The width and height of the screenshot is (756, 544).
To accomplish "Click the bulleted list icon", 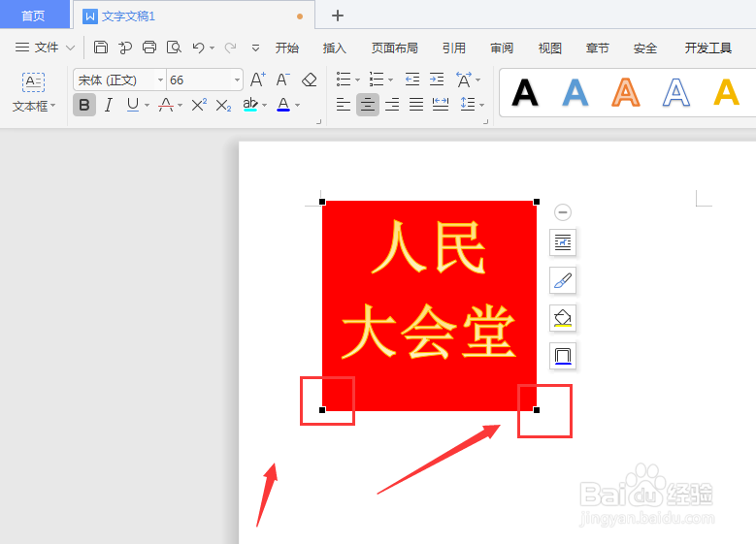I will pos(344,79).
